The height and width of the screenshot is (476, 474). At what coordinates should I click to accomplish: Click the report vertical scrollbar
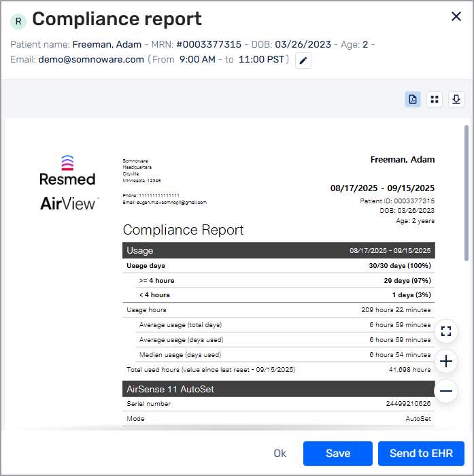[x=466, y=193]
